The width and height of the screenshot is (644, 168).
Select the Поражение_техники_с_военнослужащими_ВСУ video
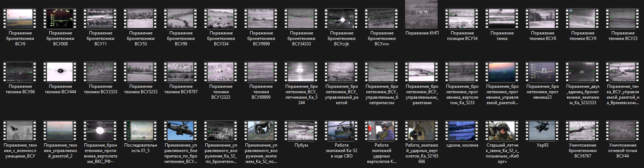click(x=20, y=131)
